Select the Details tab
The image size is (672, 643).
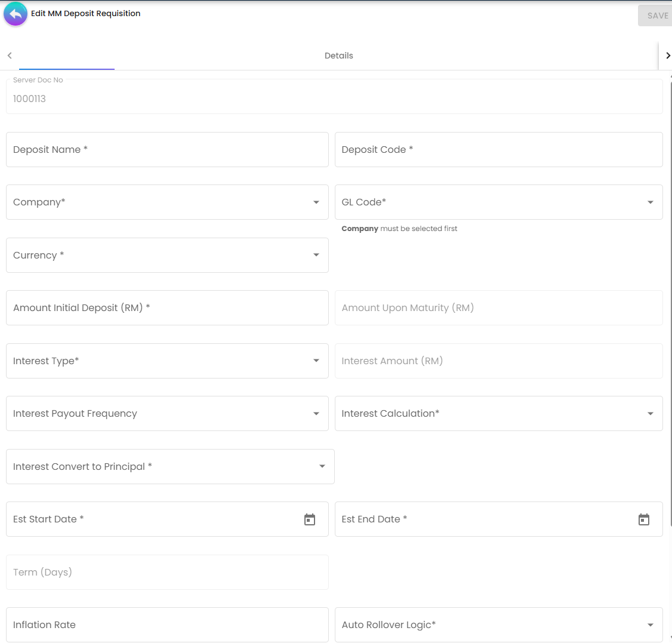pos(338,56)
